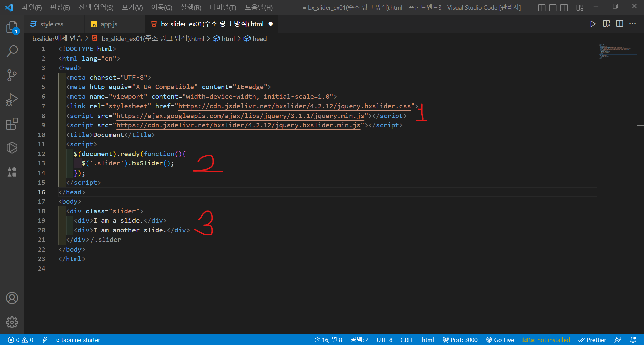Open the editor More Actions ellipsis

click(x=633, y=24)
